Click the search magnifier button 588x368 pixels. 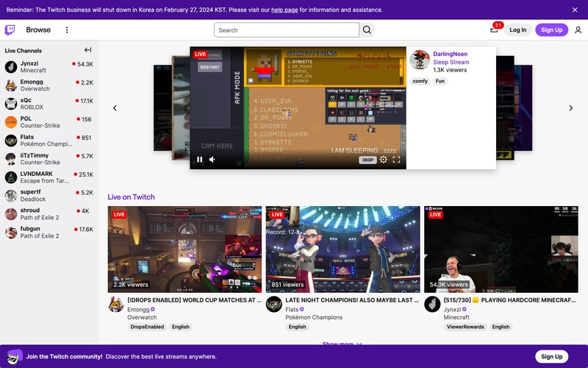[367, 29]
